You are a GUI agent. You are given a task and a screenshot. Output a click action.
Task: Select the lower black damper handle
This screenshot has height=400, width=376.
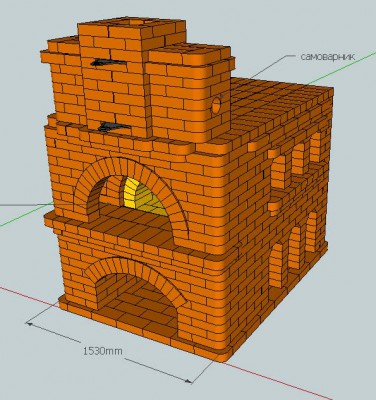[113, 126]
